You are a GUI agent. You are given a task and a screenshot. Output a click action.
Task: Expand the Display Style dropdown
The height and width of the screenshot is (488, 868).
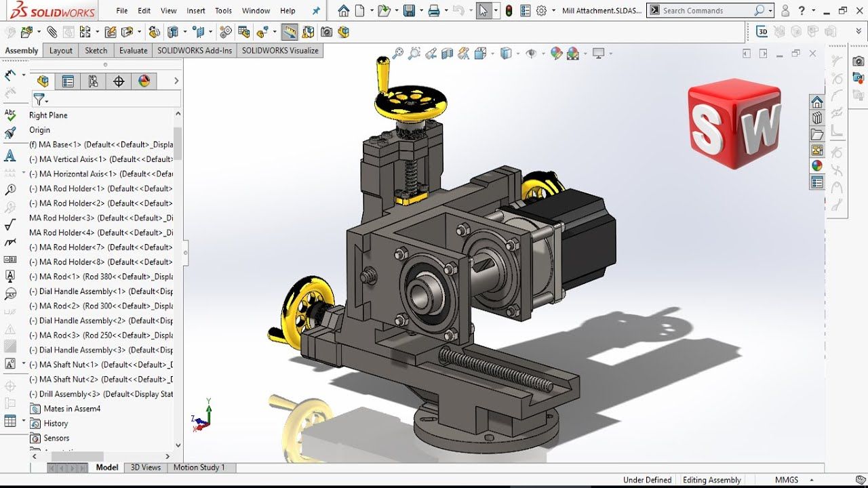point(517,54)
